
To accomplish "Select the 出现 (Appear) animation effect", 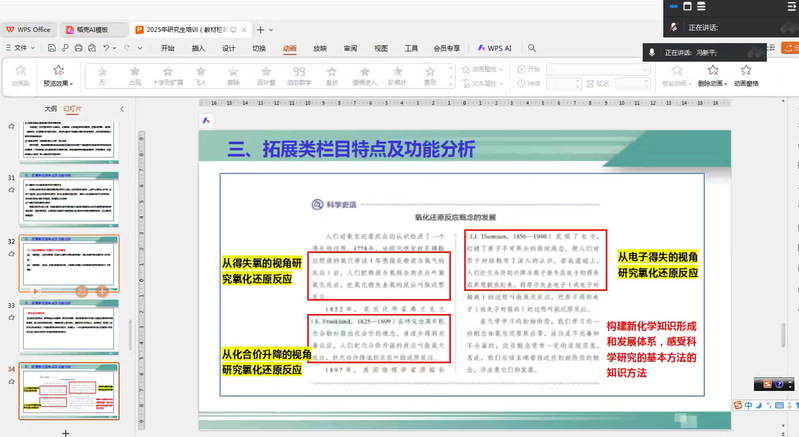I will tap(134, 76).
